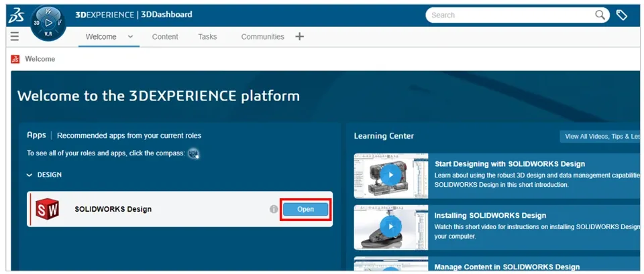
Task: Open the Welcome tab dropdown chevron
Action: click(131, 36)
